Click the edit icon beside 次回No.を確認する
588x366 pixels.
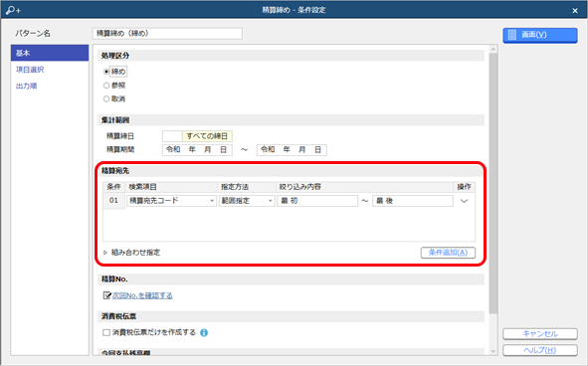click(106, 295)
